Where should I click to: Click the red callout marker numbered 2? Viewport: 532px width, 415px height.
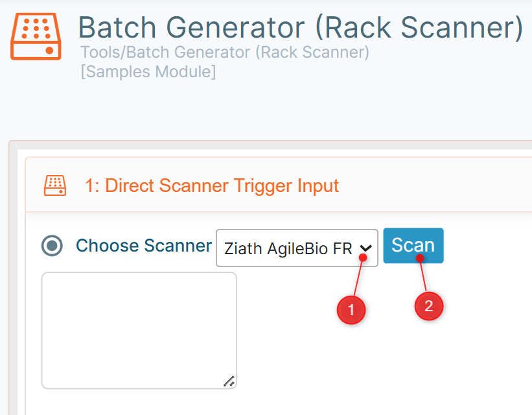click(x=429, y=306)
